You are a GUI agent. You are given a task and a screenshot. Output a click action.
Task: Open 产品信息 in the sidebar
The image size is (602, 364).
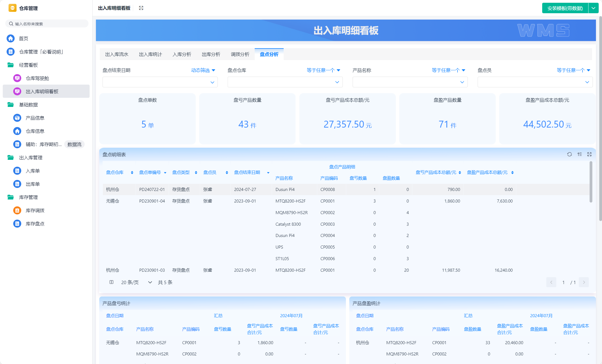[35, 118]
